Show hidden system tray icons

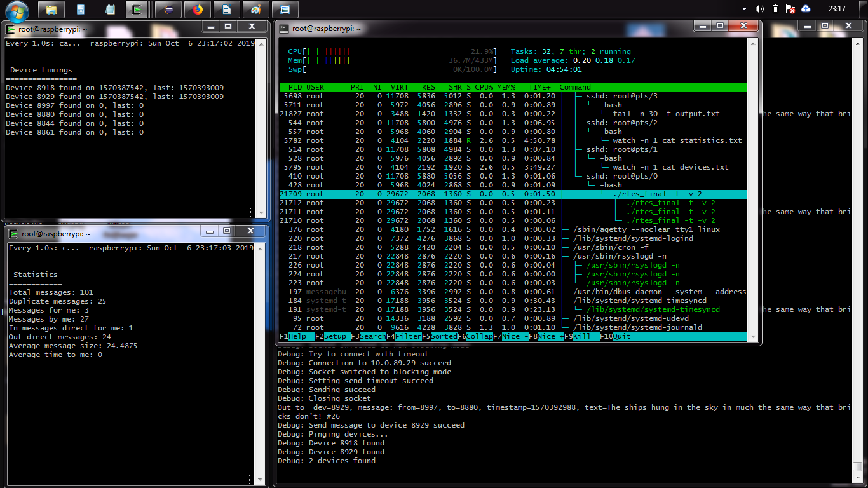click(x=745, y=9)
